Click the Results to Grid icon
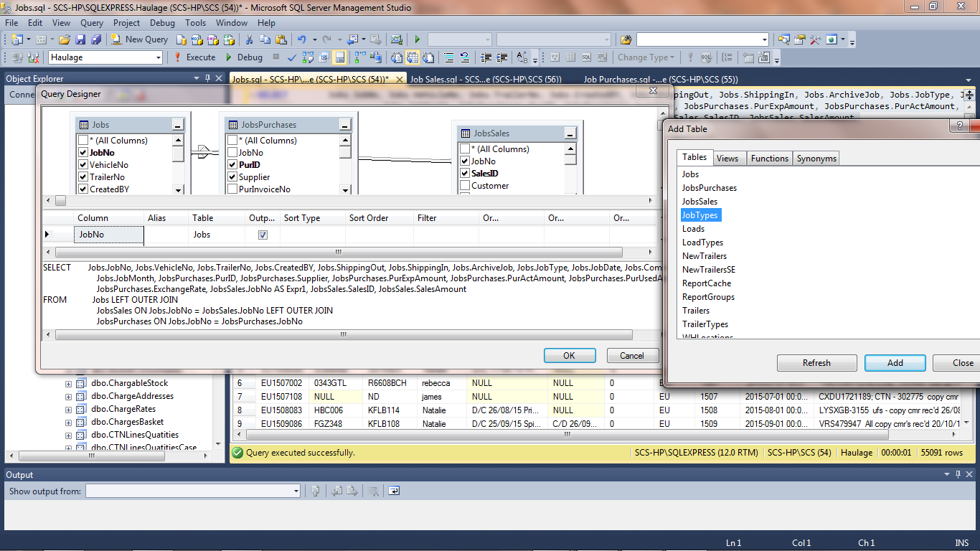This screenshot has height=551, width=980. pos(414,57)
